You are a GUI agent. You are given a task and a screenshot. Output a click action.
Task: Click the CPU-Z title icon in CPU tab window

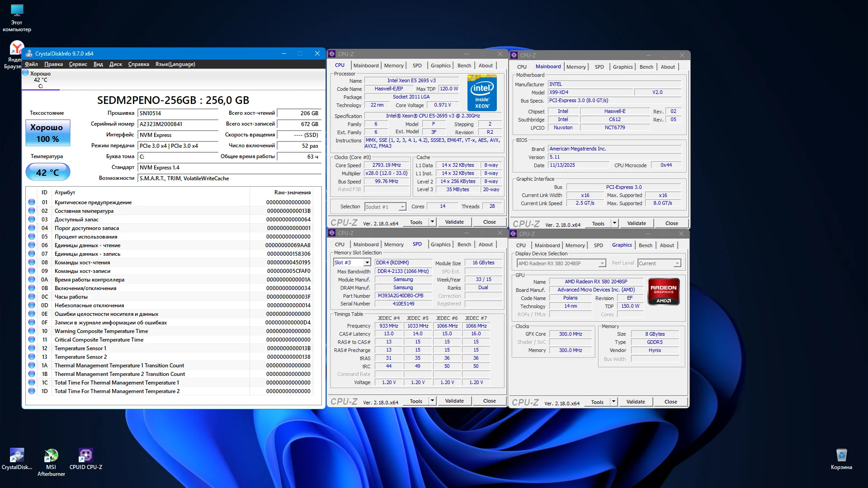click(332, 54)
